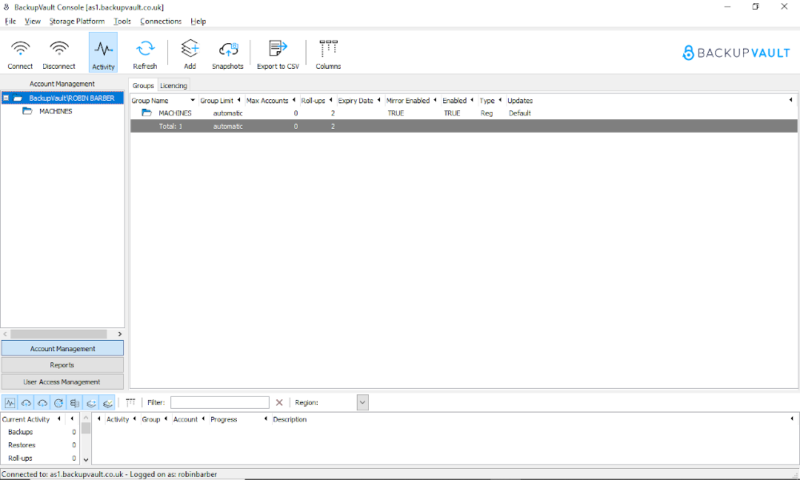800x480 pixels.
Task: Open Snapshots from the toolbar
Action: tap(228, 52)
